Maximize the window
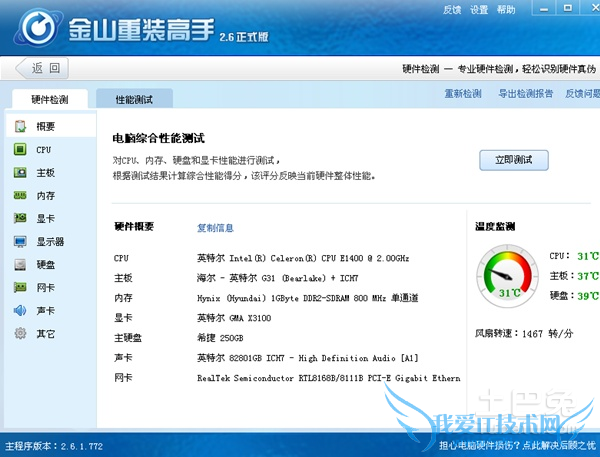 point(568,8)
